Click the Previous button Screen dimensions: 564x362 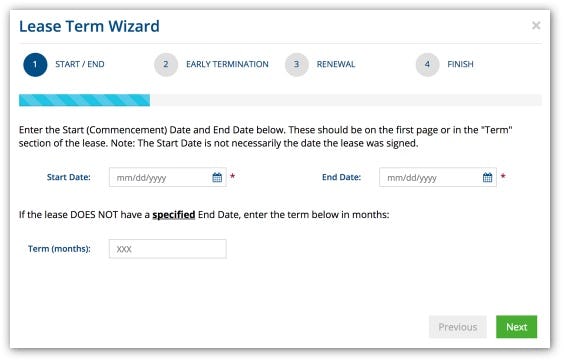coord(458,327)
